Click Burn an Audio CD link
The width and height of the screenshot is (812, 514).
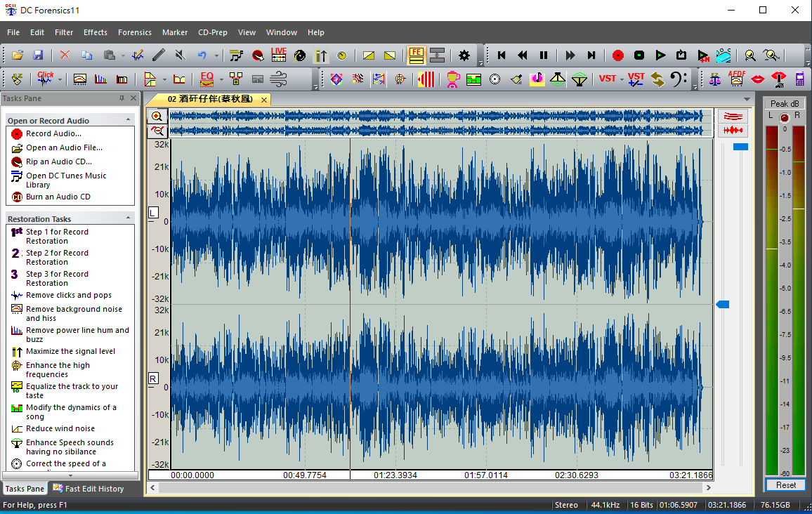58,197
